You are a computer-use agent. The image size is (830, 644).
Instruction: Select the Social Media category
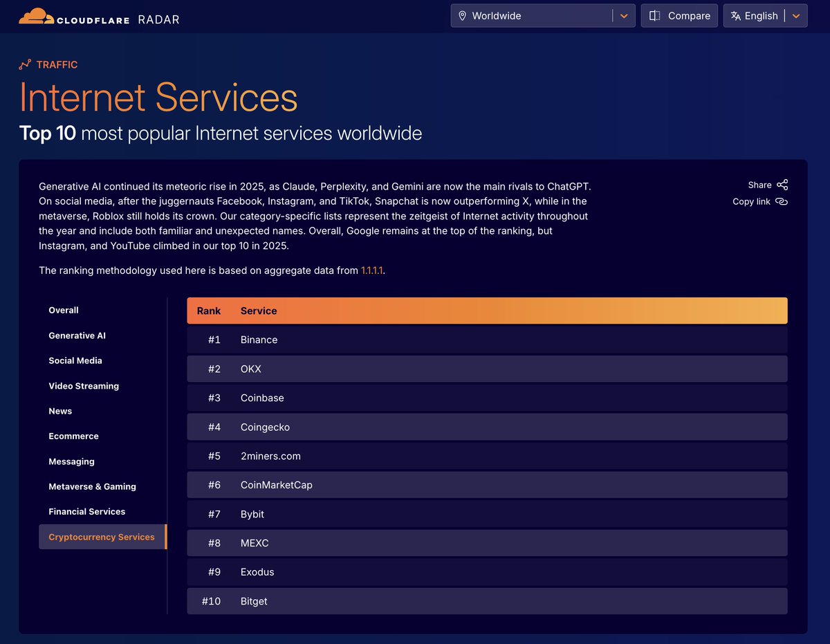[75, 360]
